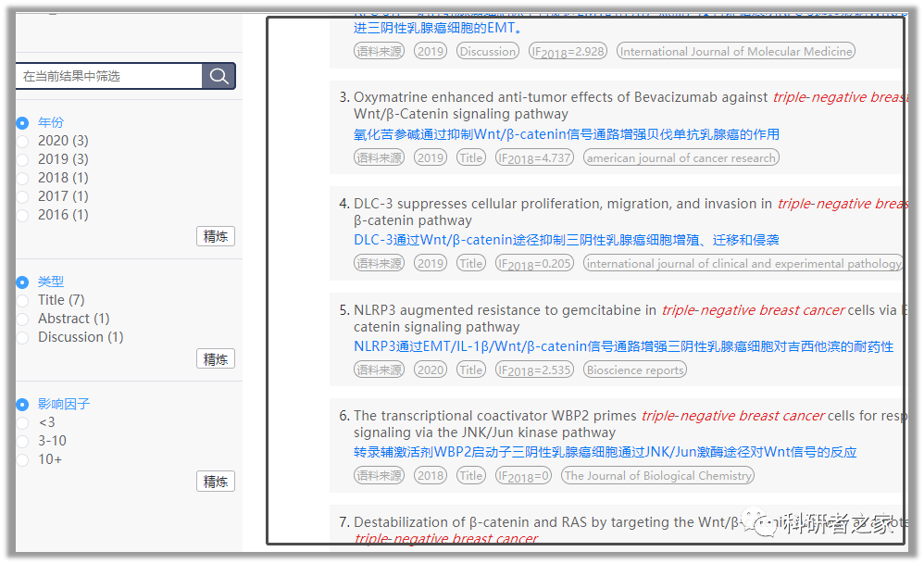Click The Journal of Biological Chemistry tag
924x564 pixels.
[657, 476]
